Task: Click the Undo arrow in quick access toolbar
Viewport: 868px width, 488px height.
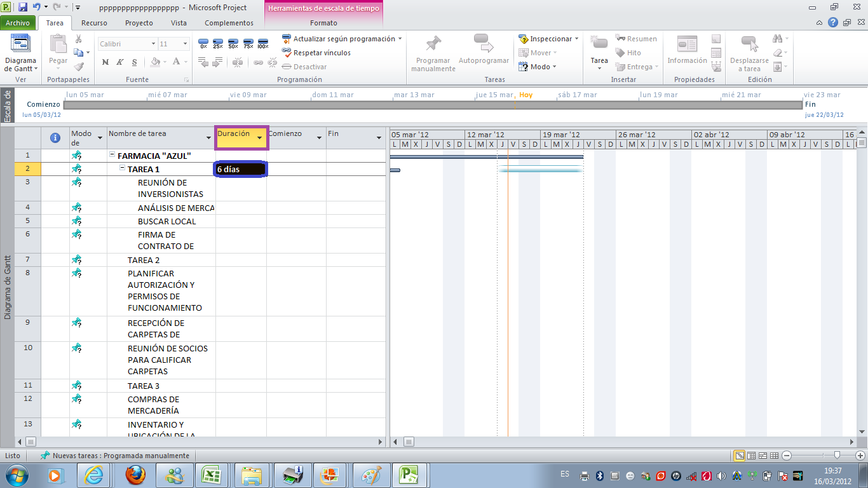Action: 37,7
